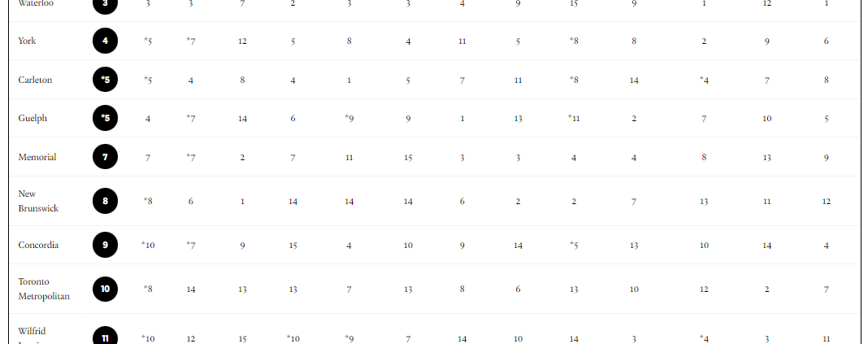Select the Toronto Metropolitan row label
The height and width of the screenshot is (344, 868).
[x=44, y=289]
